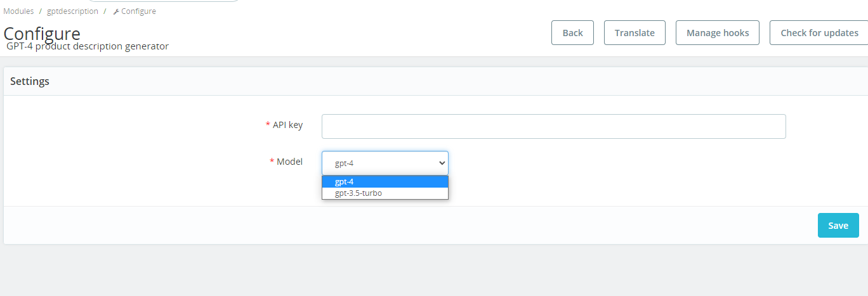
Task: Click the GPT-4 product description generator subtitle
Action: point(88,46)
